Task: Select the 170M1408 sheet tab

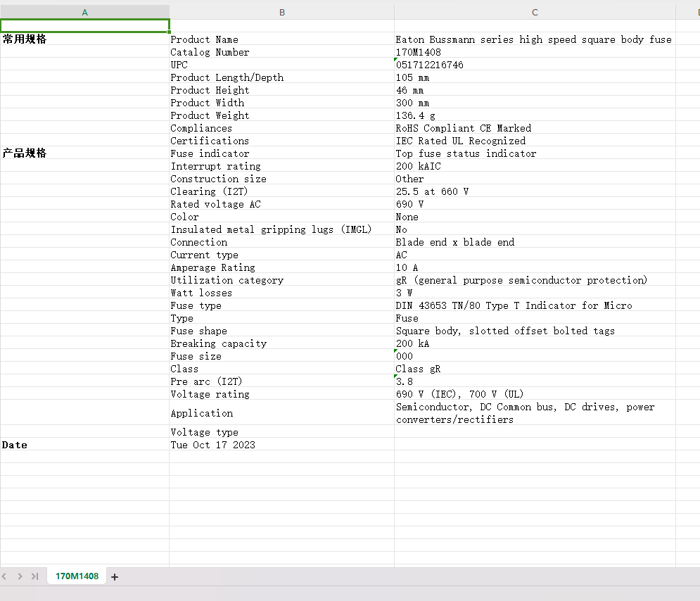Action: point(77,576)
